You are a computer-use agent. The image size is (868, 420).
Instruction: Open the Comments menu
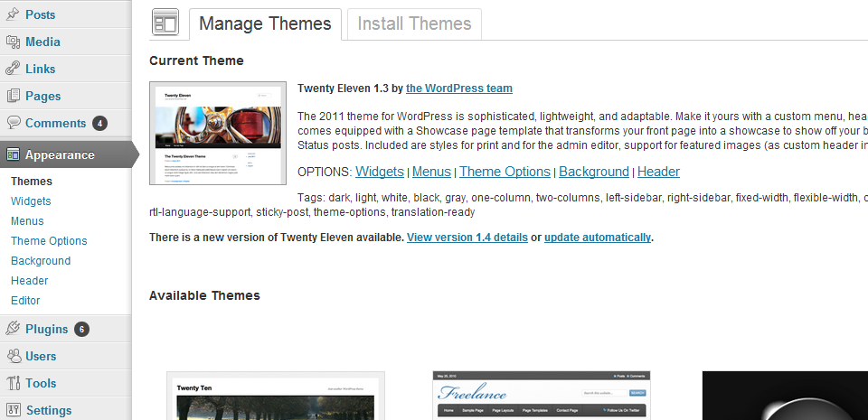(x=55, y=123)
